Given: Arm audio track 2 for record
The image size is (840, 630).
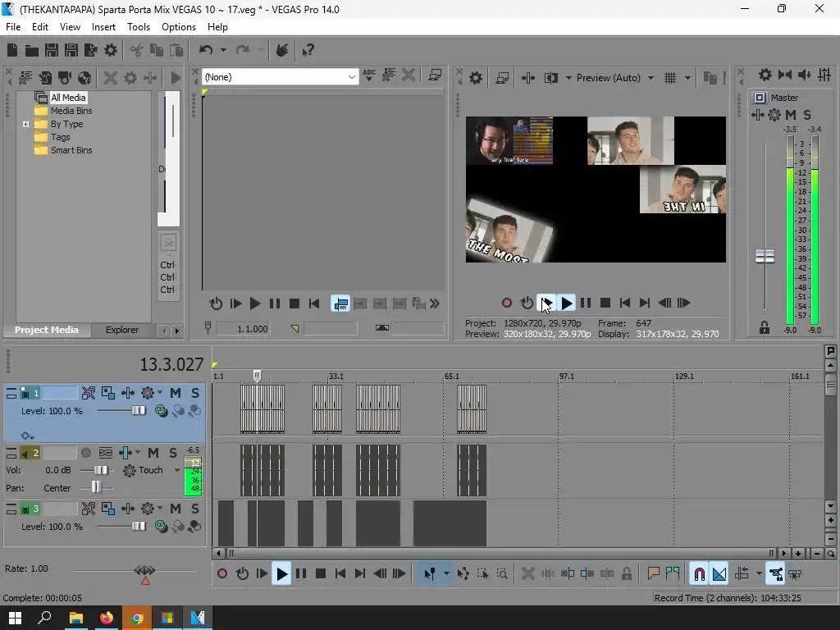Looking at the screenshot, I should tap(85, 453).
